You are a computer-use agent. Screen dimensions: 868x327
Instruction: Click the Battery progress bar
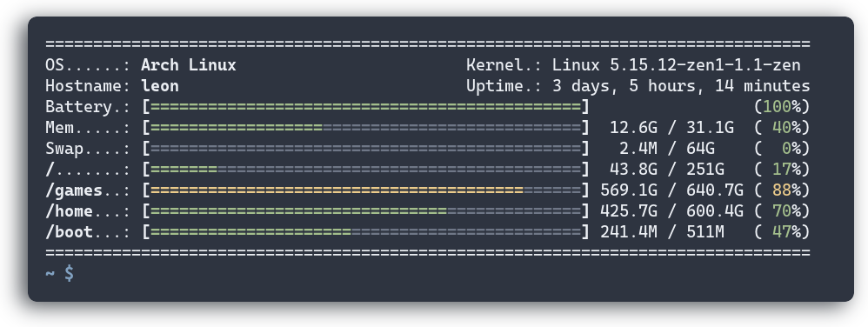click(x=366, y=106)
